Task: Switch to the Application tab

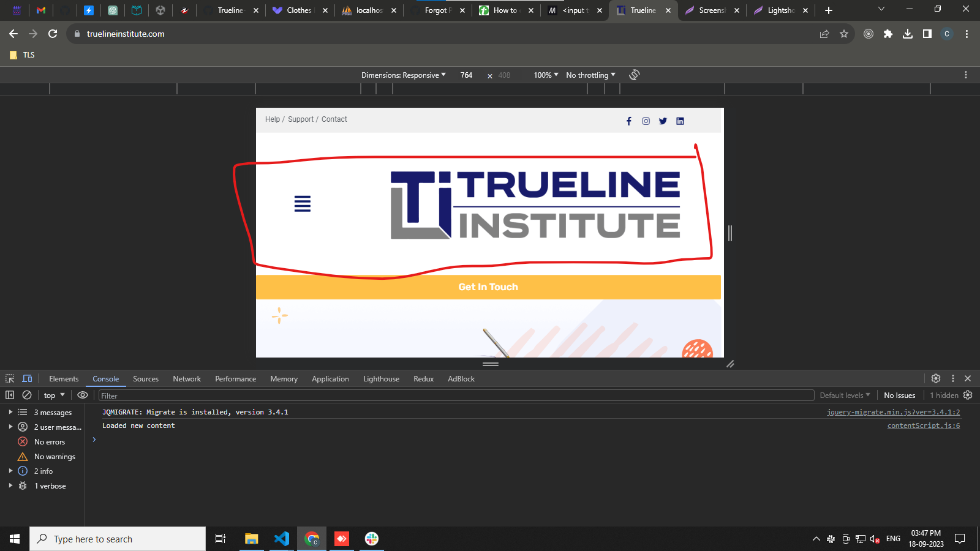Action: 330,379
